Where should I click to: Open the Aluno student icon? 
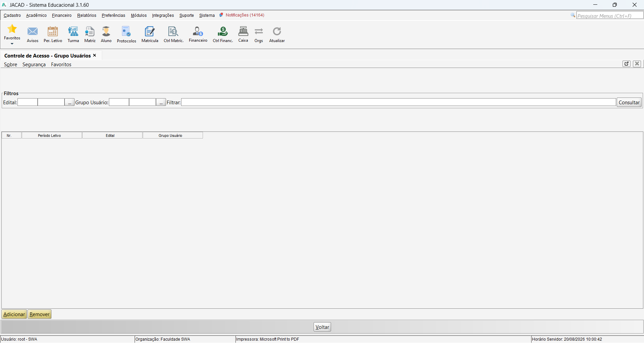tap(106, 32)
